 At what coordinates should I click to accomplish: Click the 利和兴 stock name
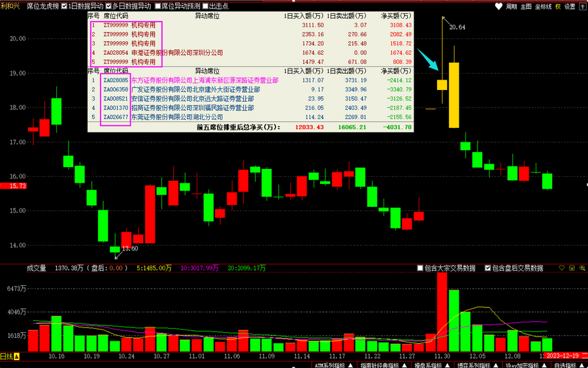coord(10,6)
